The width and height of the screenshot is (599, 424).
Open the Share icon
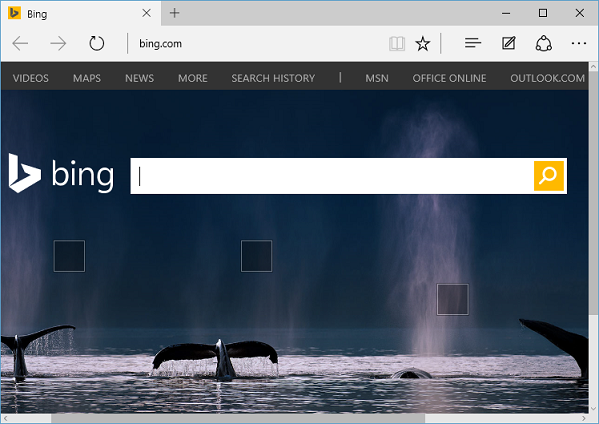543,44
